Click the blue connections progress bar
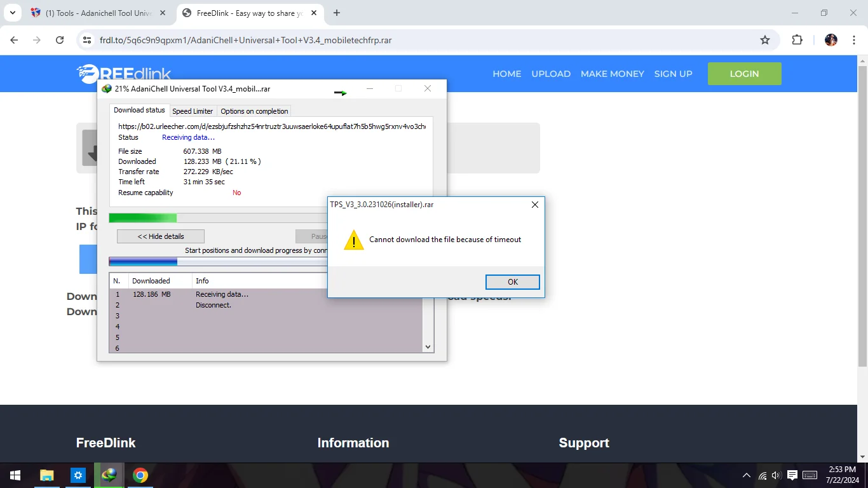The height and width of the screenshot is (488, 868). click(x=143, y=261)
